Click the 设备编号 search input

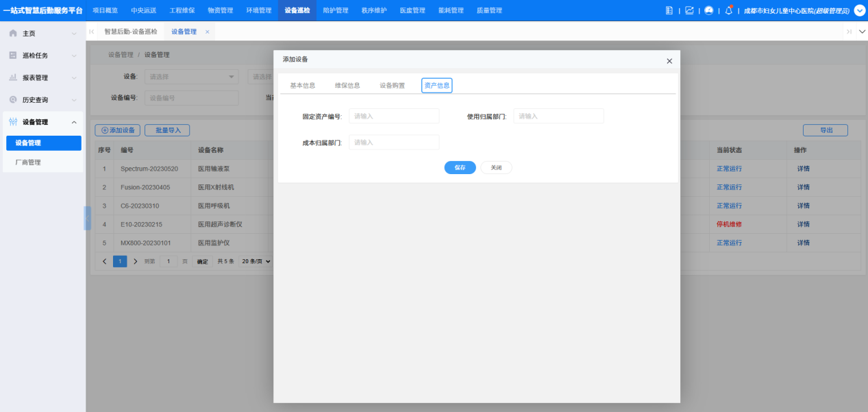coord(191,98)
